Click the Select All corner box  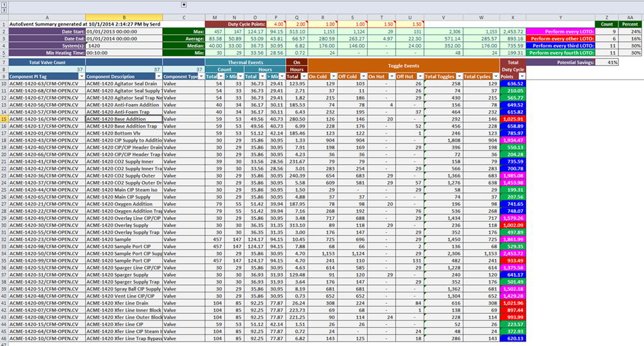[x=4, y=18]
